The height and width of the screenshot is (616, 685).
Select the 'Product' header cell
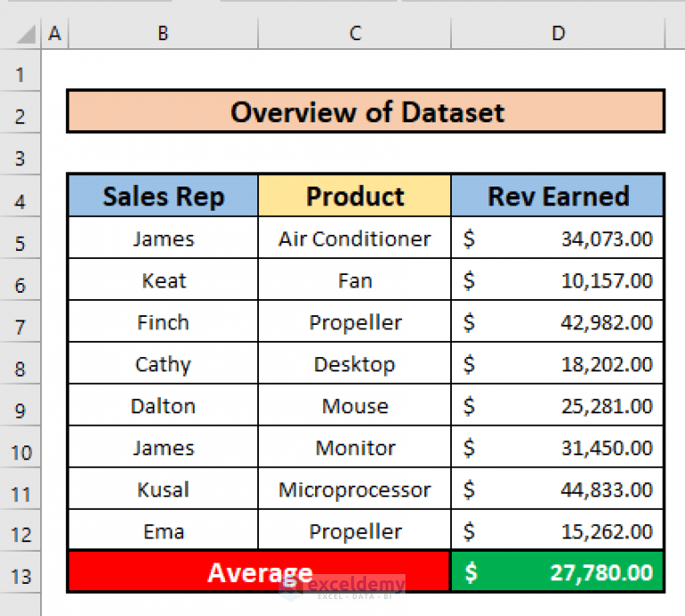(x=355, y=196)
